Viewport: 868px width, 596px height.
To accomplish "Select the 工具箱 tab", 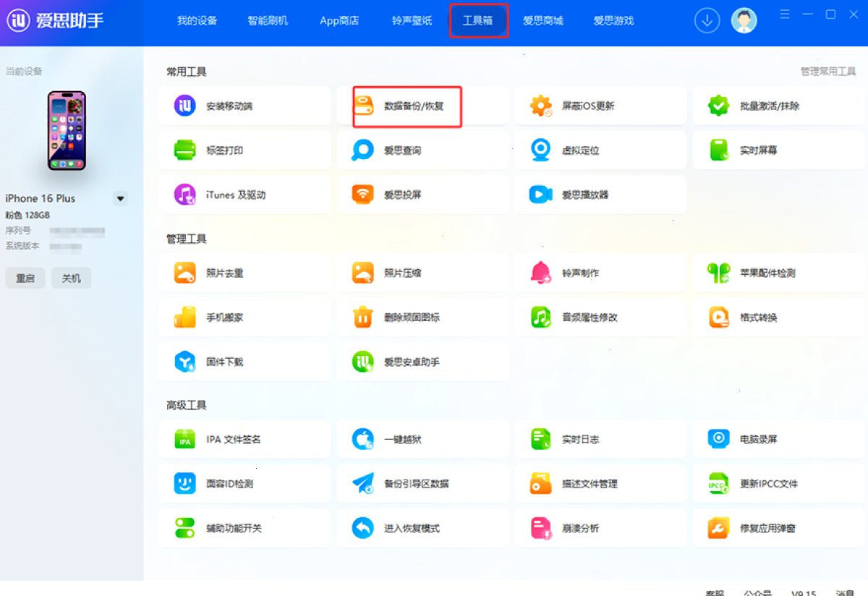I will [x=478, y=20].
